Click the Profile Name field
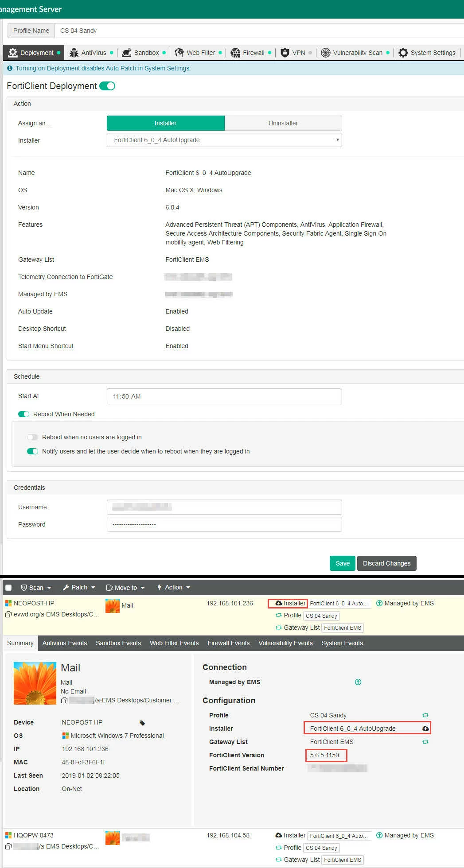The image size is (464, 868). tap(259, 31)
